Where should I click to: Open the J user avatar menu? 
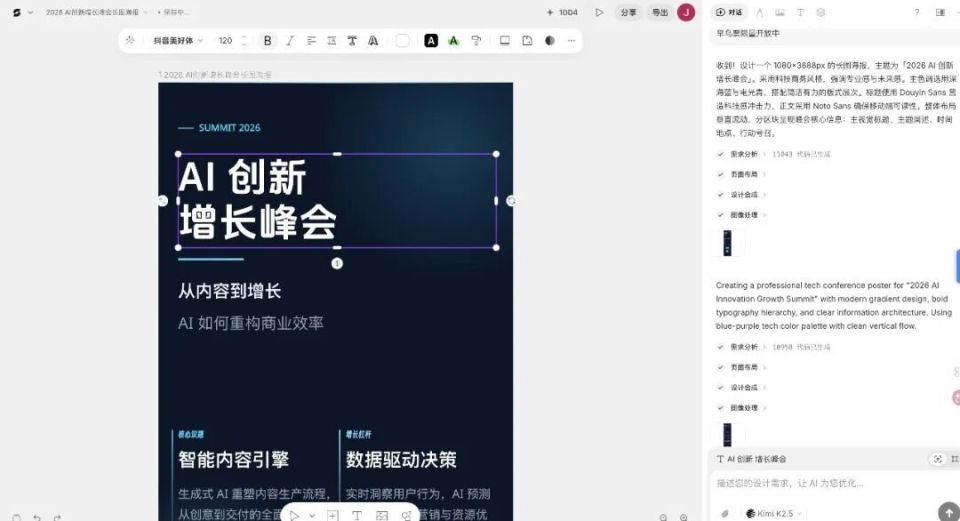click(x=686, y=12)
